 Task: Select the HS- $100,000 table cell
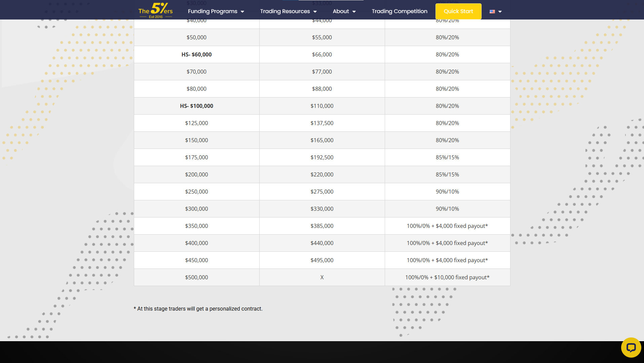196,106
